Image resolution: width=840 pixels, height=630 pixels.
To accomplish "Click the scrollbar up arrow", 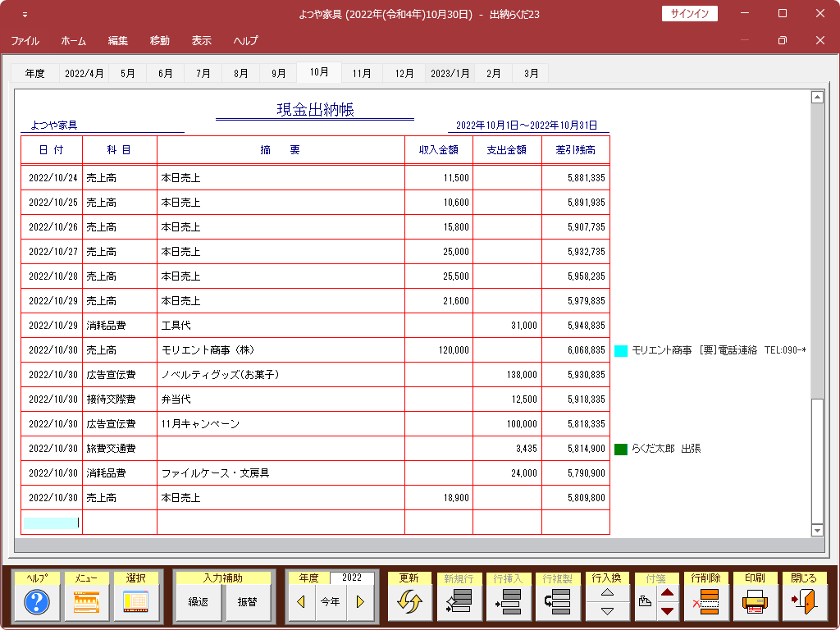I will click(817, 97).
